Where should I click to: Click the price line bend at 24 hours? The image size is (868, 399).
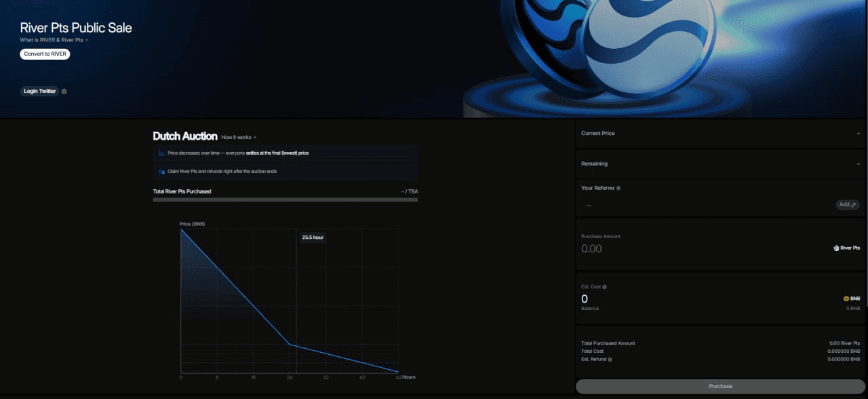tap(290, 344)
